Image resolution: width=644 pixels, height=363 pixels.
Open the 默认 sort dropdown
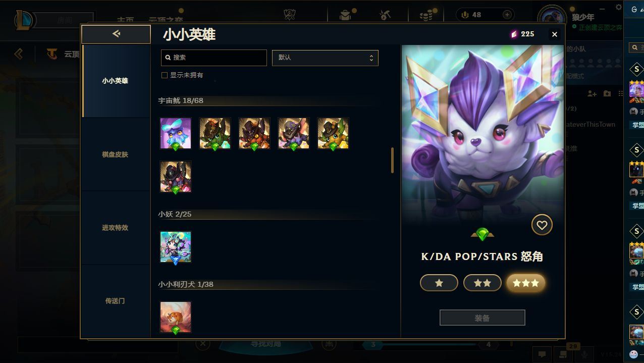325,58
